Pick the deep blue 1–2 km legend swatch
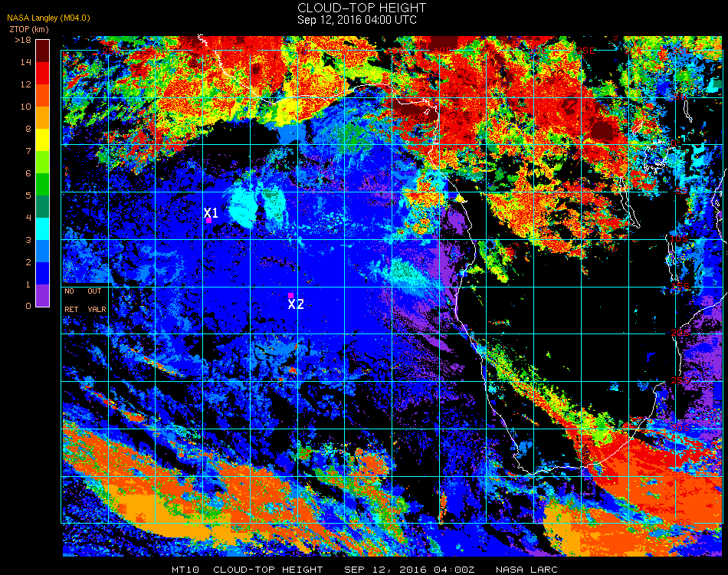 42,274
